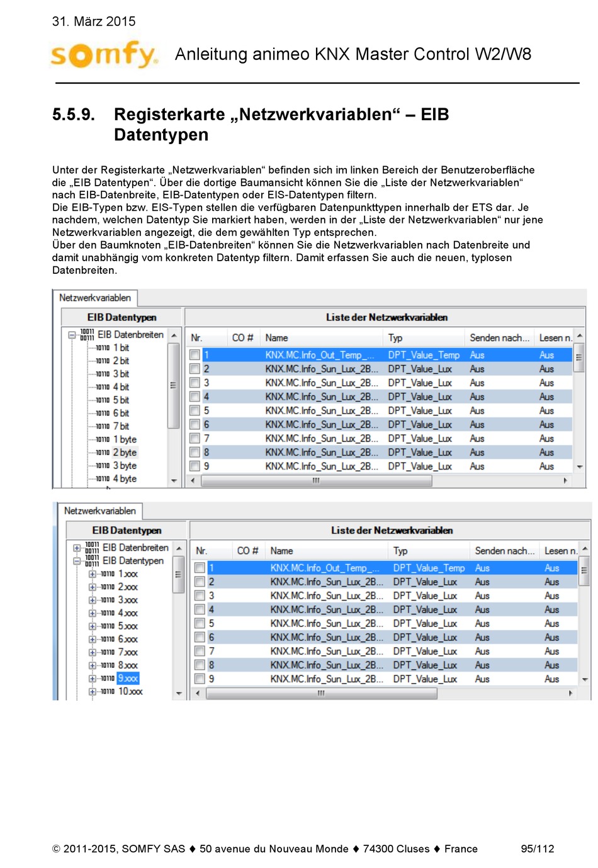
Task: Click the binary icon beside '1.xxx' in lower tree
Action: (x=108, y=573)
